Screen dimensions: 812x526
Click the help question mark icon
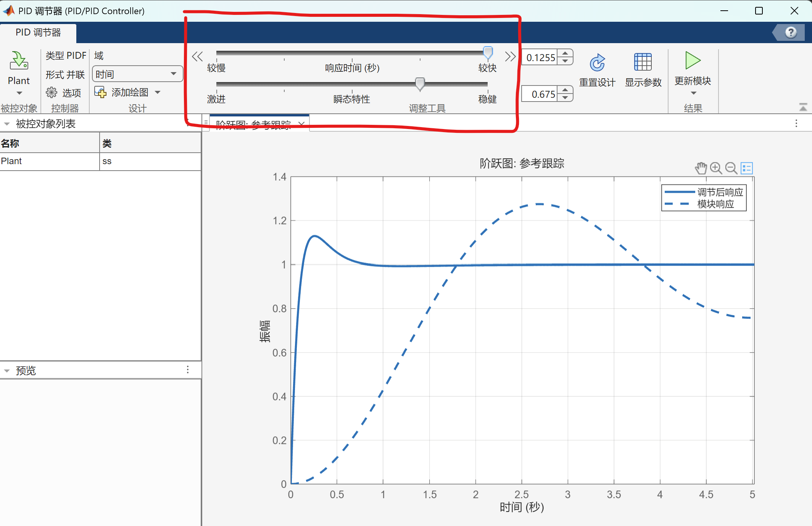coord(791,32)
